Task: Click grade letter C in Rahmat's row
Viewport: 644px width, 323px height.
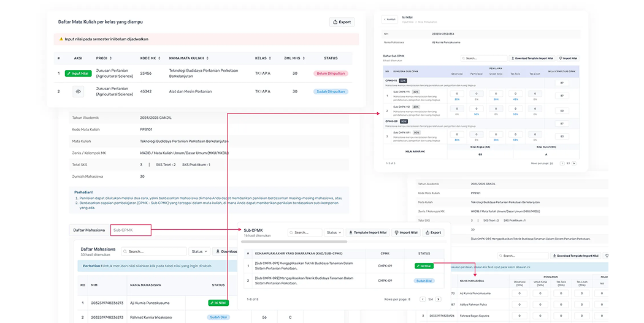Action: click(x=290, y=317)
